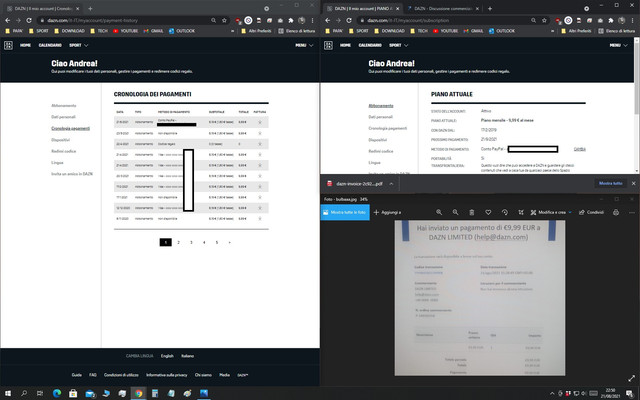Click Mostra tutte le foto button
Viewport: 640px width, 400px height.
345,212
